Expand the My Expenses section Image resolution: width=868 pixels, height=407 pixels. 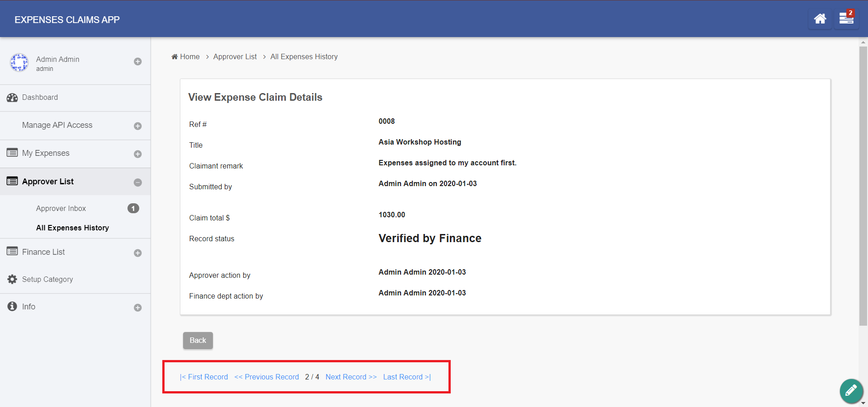[138, 154]
